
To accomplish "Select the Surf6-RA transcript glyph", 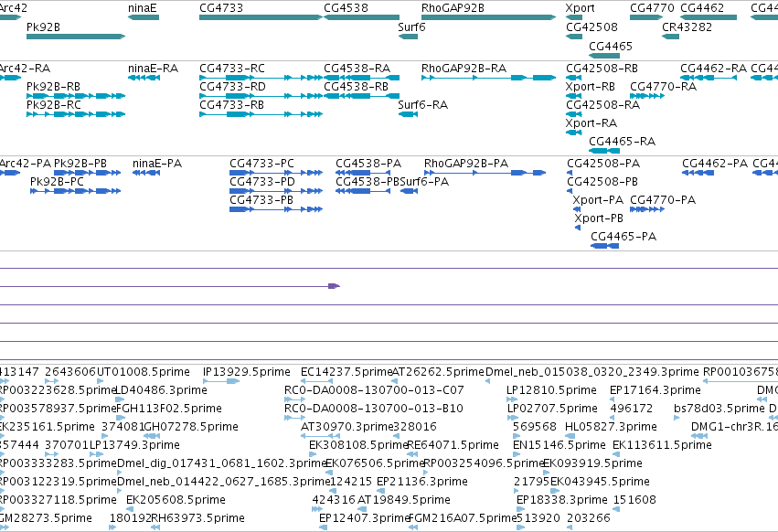I will pyautogui.click(x=408, y=114).
